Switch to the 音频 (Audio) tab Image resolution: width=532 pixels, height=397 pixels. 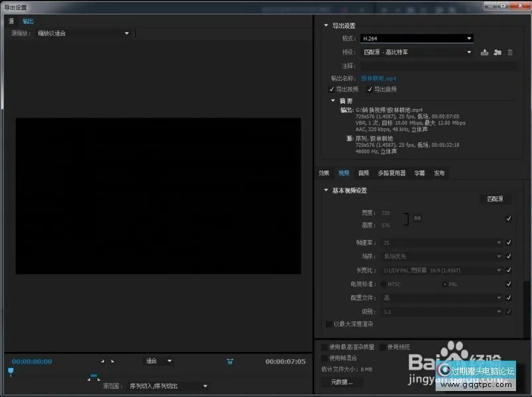[363, 173]
